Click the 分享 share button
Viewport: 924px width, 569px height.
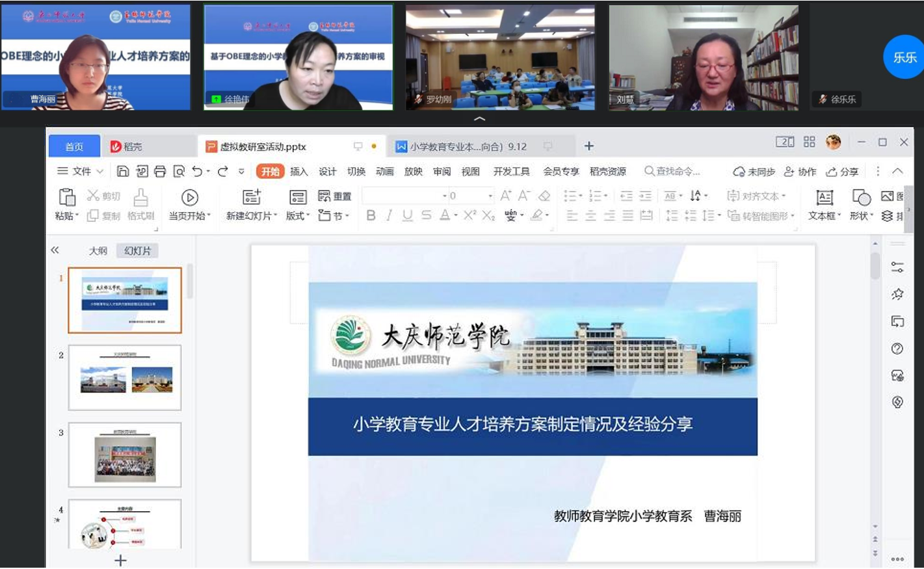[842, 172]
